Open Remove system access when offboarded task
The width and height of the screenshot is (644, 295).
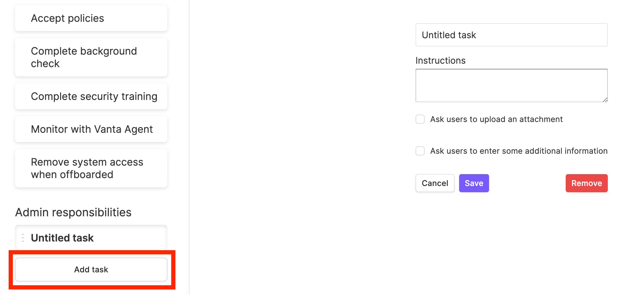tap(91, 168)
